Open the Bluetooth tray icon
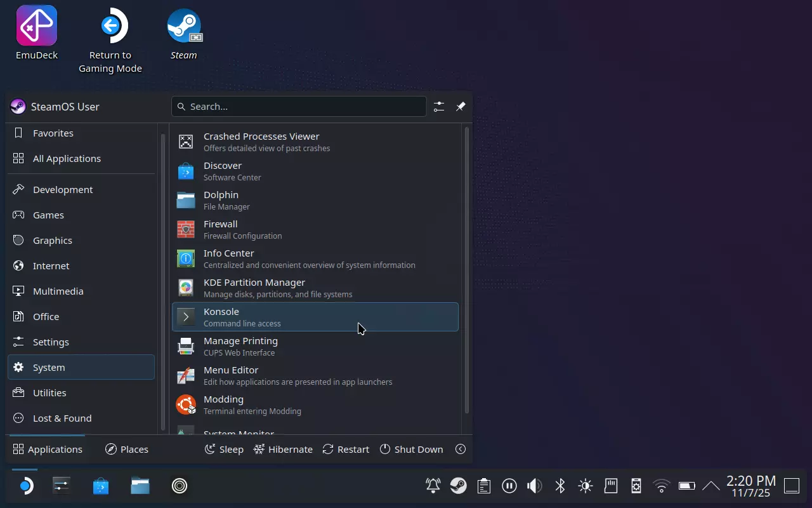Viewport: 812px width, 508px height. [560, 486]
